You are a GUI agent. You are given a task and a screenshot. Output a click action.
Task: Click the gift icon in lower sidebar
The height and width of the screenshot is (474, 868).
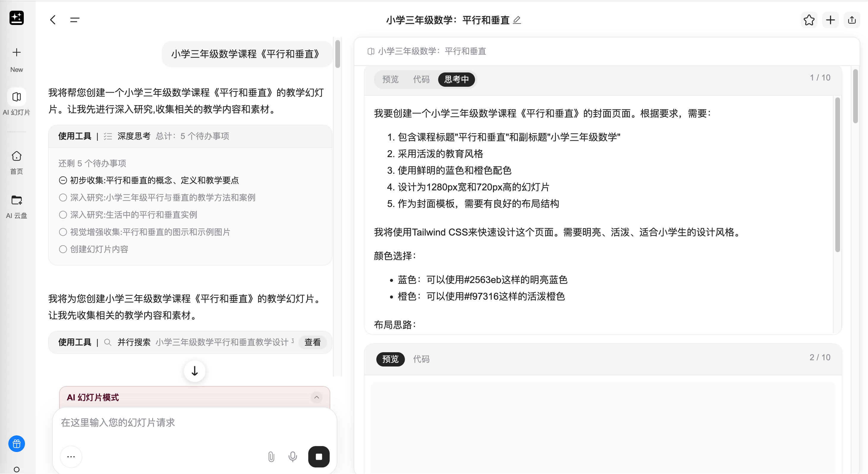tap(16, 444)
